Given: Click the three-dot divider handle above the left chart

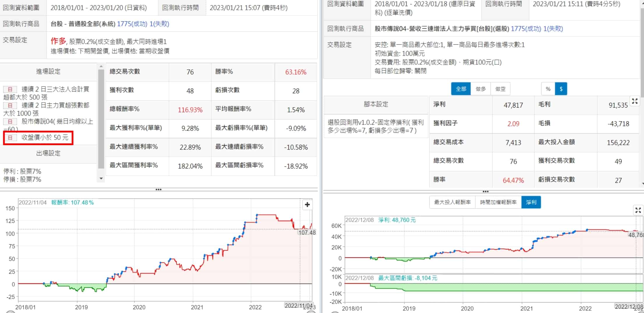Looking at the screenshot, I should pos(158,189).
